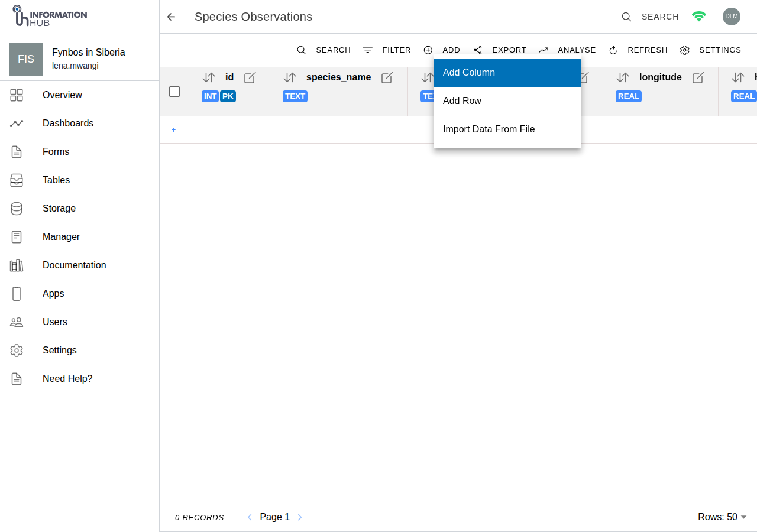Open the table SETTINGS toolbar button

(x=710, y=50)
